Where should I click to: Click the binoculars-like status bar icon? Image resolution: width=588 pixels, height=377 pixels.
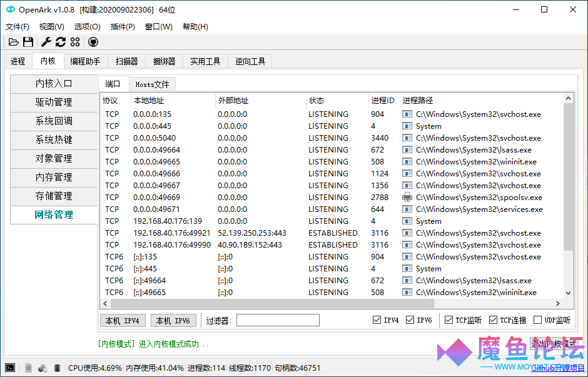tap(43, 368)
